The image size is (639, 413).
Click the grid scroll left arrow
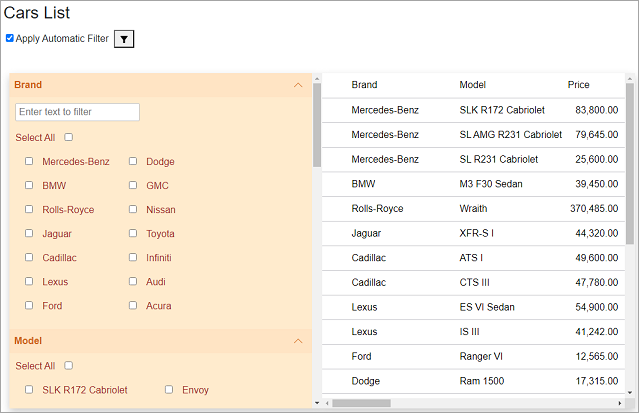(327, 403)
